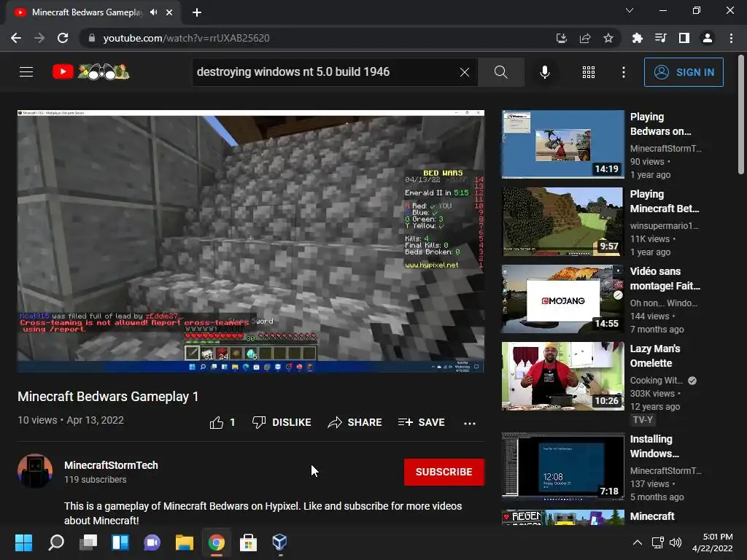The image size is (747, 560).
Task: Open Windows taskbar search
Action: coord(56,542)
